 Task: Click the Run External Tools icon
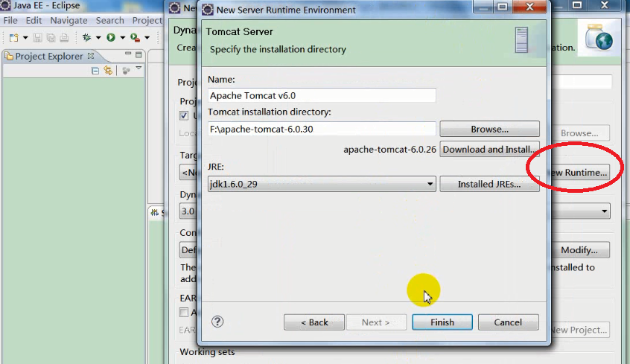(136, 38)
